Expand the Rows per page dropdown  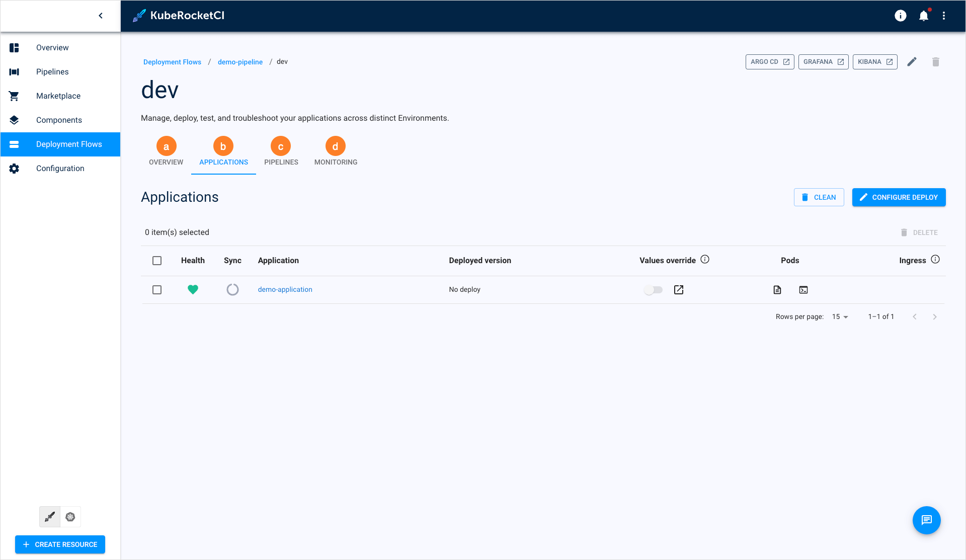(x=842, y=316)
